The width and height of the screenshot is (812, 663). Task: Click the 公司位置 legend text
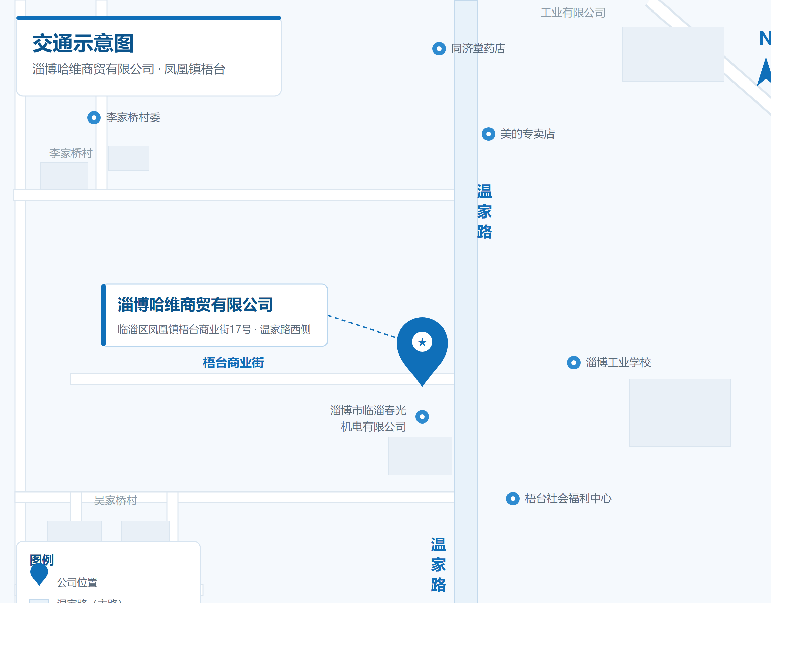pyautogui.click(x=77, y=582)
